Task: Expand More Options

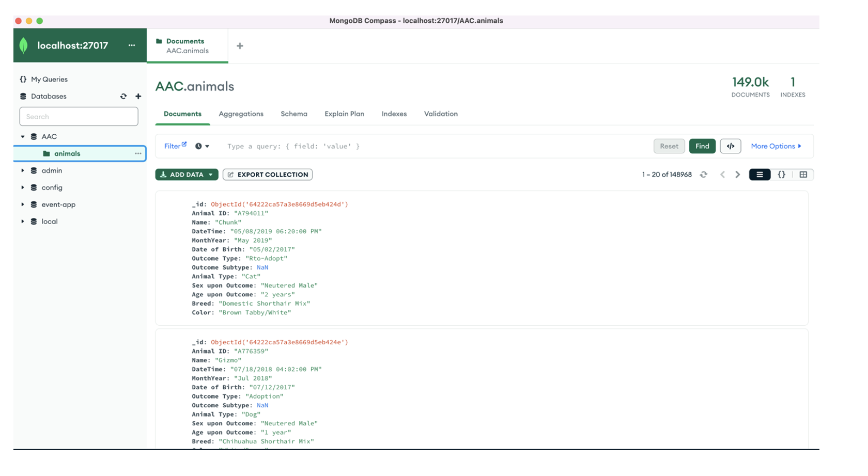Action: pyautogui.click(x=776, y=147)
